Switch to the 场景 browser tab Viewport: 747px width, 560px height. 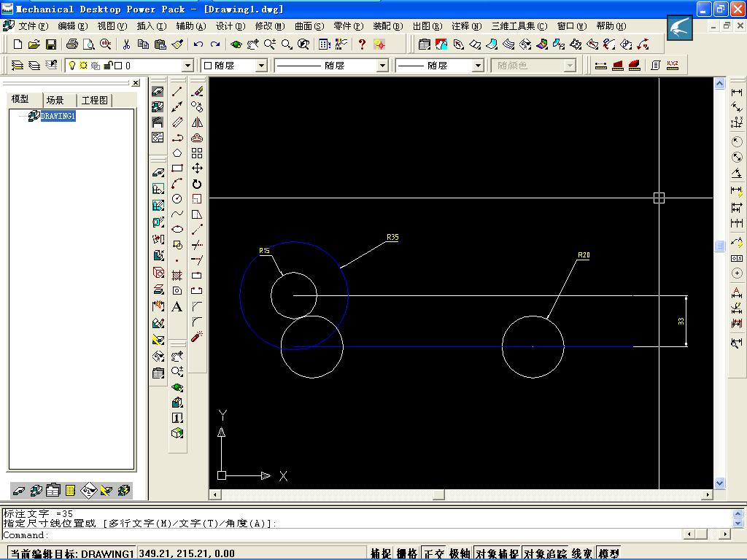click(55, 100)
